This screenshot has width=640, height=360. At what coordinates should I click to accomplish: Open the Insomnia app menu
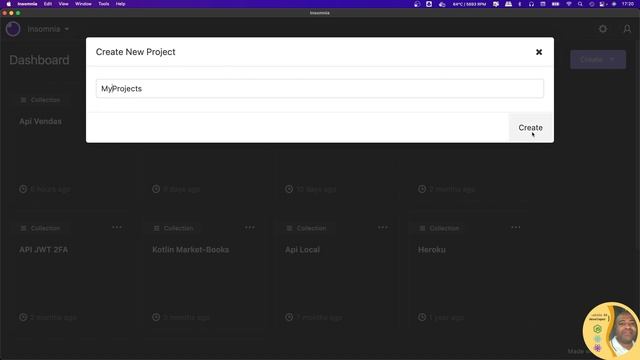[x=27, y=4]
